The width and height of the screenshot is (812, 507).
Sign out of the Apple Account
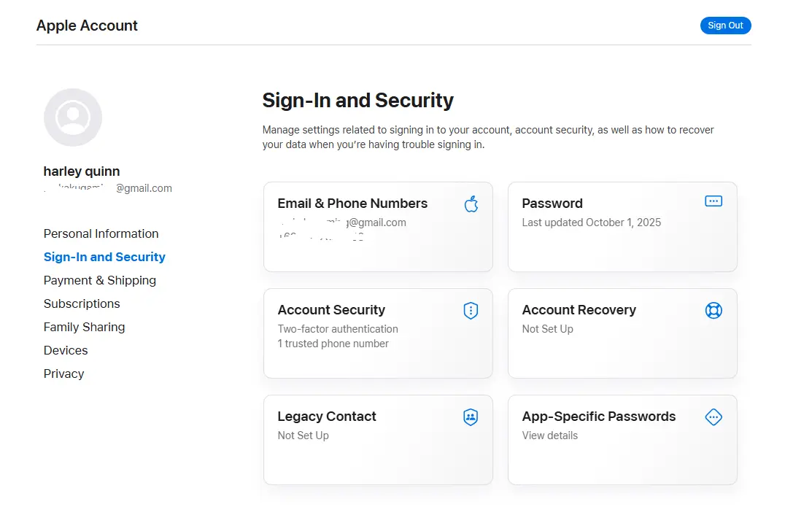725,26
